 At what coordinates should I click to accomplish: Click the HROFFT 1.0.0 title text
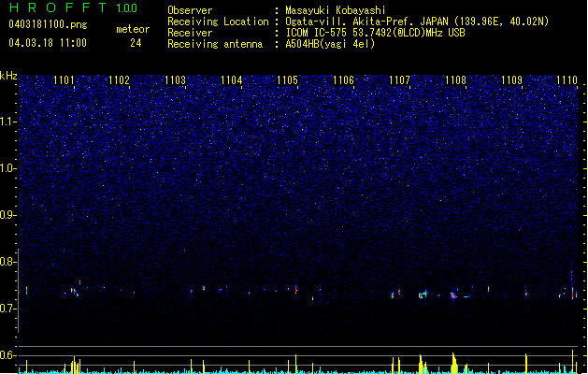(74, 7)
